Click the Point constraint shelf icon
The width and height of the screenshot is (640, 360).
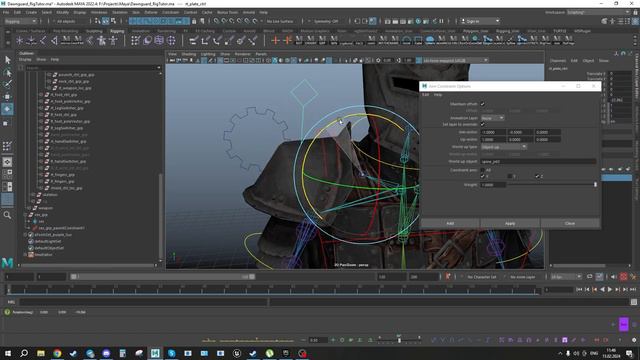(x=205, y=40)
